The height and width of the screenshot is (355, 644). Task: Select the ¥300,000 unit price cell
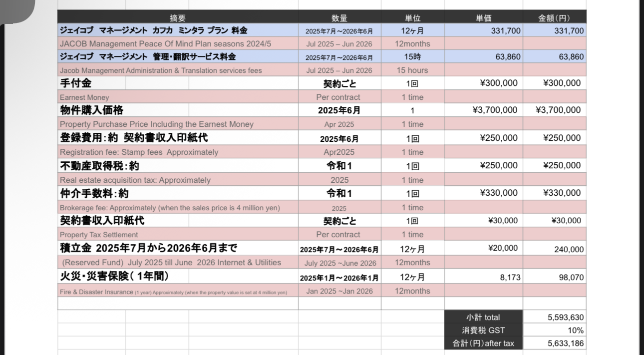(483, 83)
